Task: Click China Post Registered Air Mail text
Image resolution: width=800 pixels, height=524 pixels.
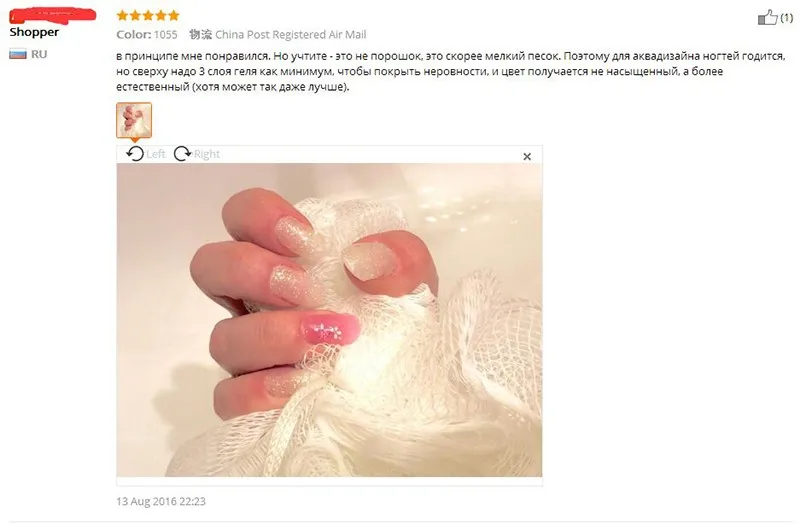Action: [x=291, y=35]
